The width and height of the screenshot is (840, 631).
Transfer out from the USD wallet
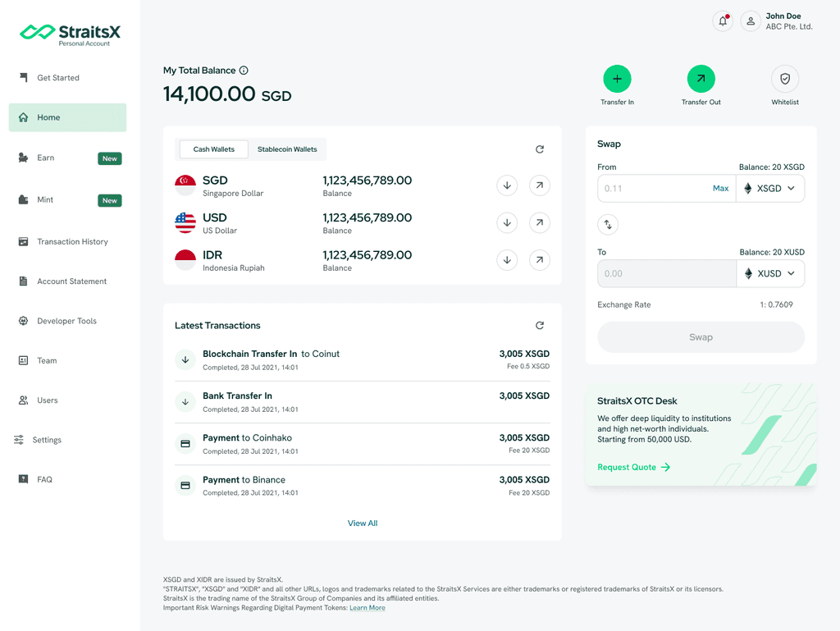tap(540, 223)
